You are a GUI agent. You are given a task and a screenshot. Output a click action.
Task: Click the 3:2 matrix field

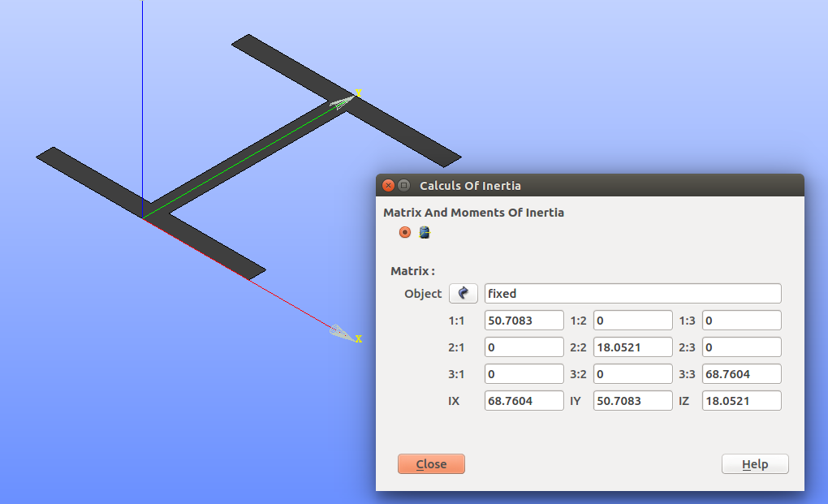pyautogui.click(x=632, y=373)
